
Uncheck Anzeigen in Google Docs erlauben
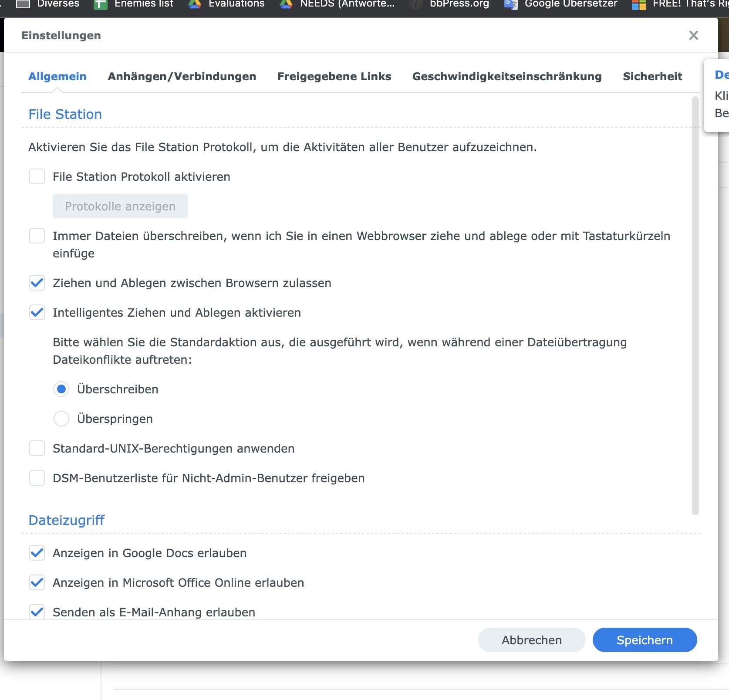click(37, 553)
